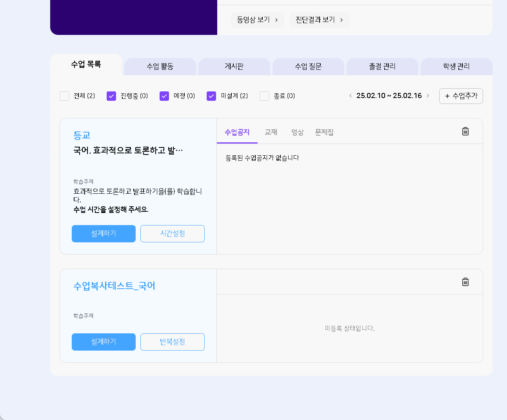
Task: Delete the 등교 class with trash icon
Action: point(465,131)
